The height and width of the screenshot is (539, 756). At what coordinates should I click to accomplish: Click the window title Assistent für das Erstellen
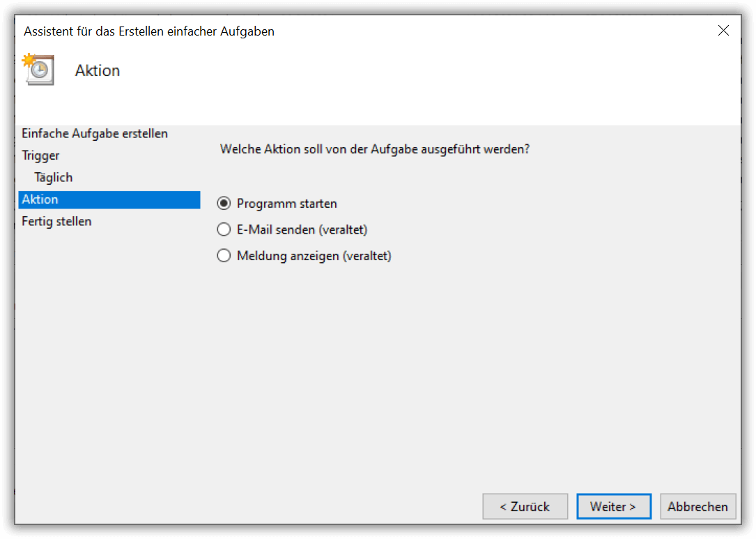[x=149, y=31]
